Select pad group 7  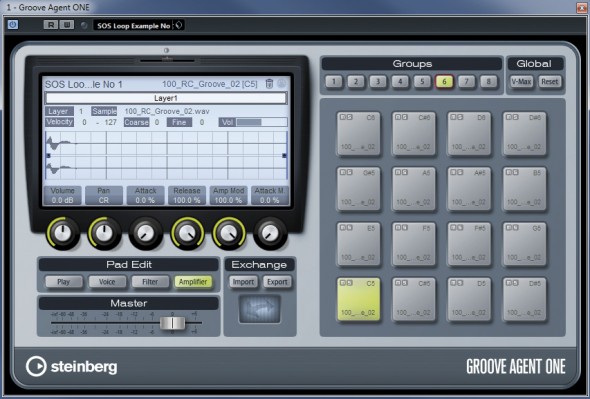click(467, 81)
